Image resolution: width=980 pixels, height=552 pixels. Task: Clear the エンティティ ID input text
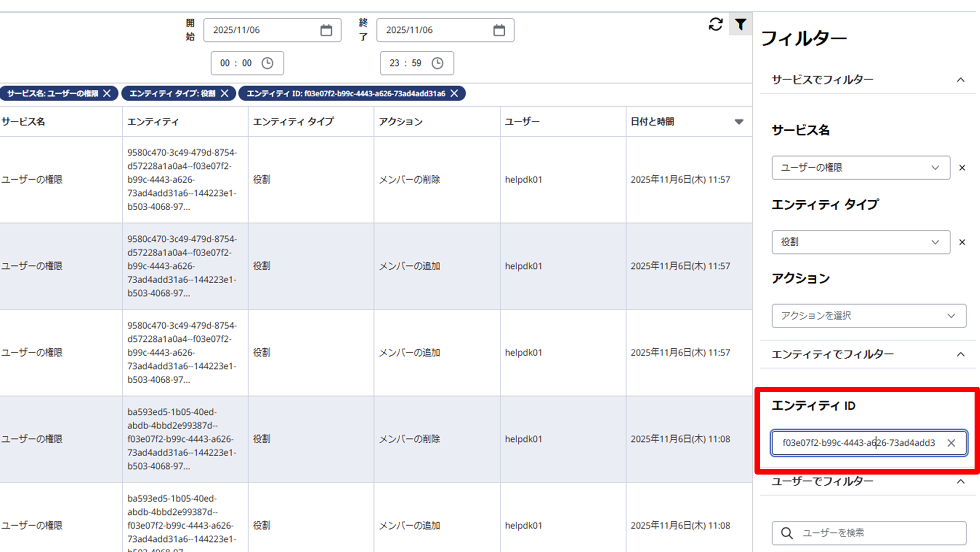(951, 443)
